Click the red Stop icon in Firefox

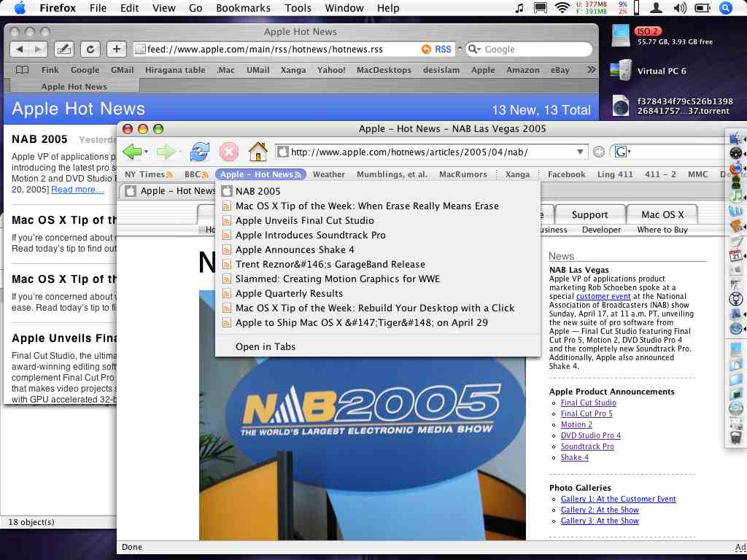pyautogui.click(x=228, y=152)
